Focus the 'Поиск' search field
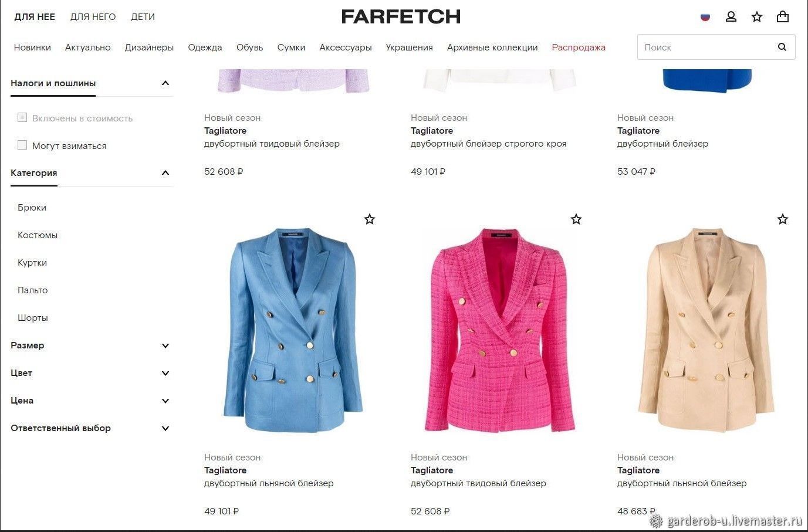The image size is (808, 532). pos(706,47)
